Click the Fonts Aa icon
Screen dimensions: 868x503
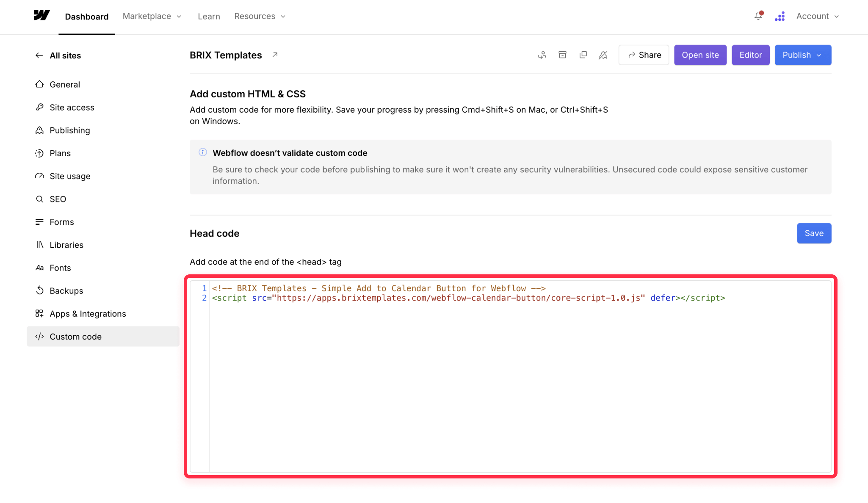[39, 268]
